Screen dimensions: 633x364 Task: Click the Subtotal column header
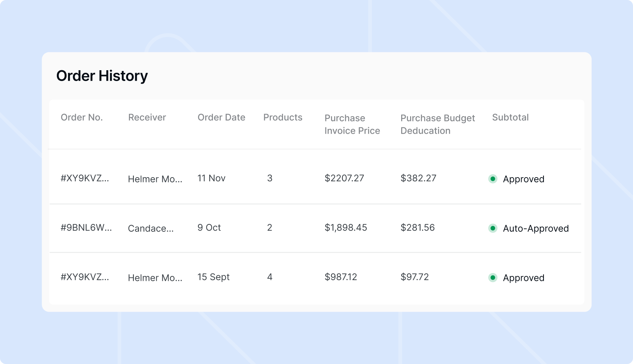click(x=510, y=117)
